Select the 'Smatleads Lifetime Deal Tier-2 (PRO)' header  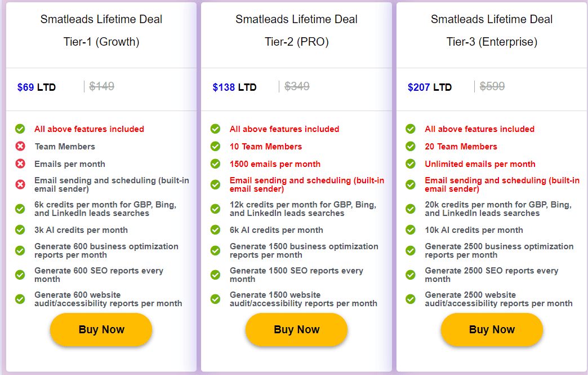click(296, 30)
